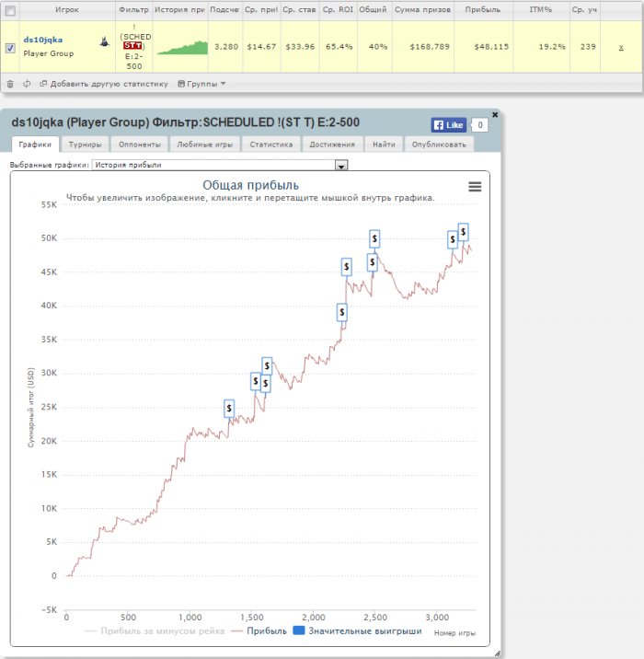This screenshot has height=659, width=644.
Task: Open the chart hamburger menu icon
Action: click(475, 186)
